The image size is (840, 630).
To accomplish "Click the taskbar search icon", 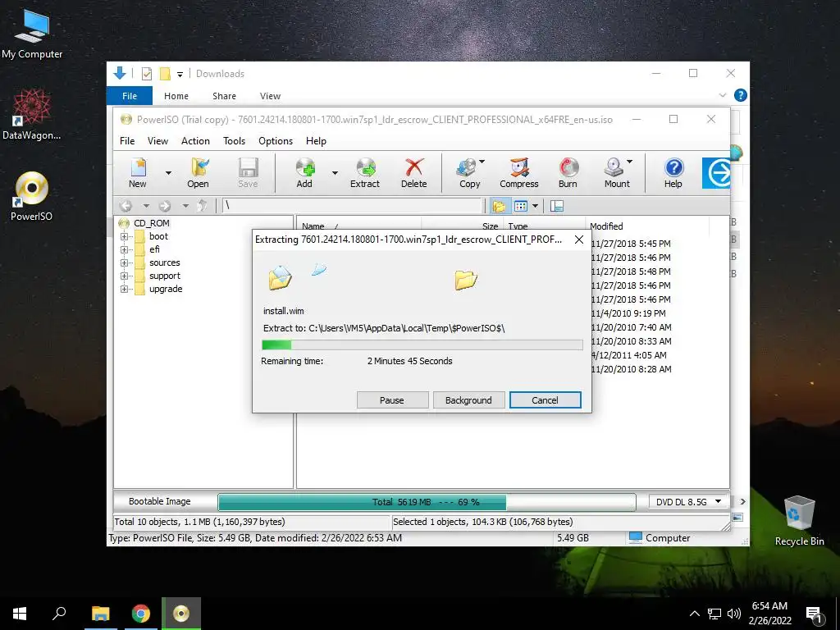I will tap(59, 614).
